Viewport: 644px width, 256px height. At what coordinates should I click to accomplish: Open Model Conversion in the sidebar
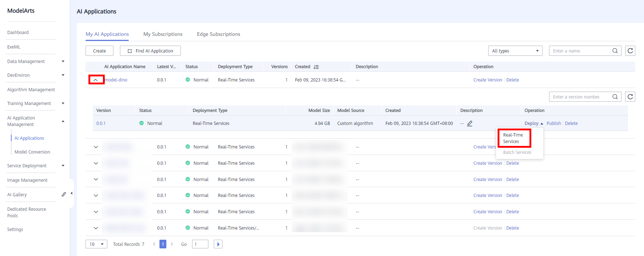pyautogui.click(x=32, y=152)
